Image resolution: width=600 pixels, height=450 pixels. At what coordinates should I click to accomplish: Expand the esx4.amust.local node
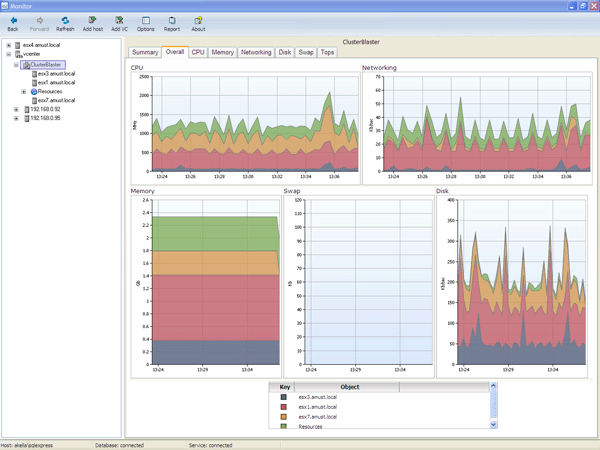(x=8, y=45)
